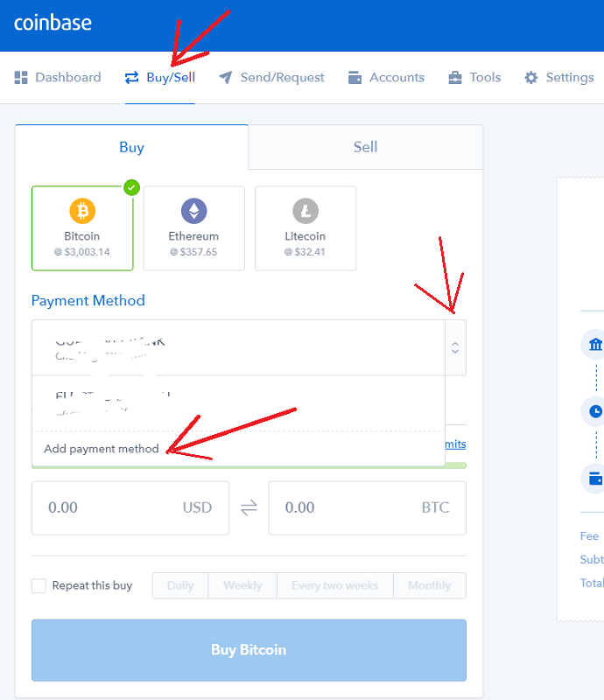Open the limits link
Screen dimensions: 604x700
click(455, 444)
